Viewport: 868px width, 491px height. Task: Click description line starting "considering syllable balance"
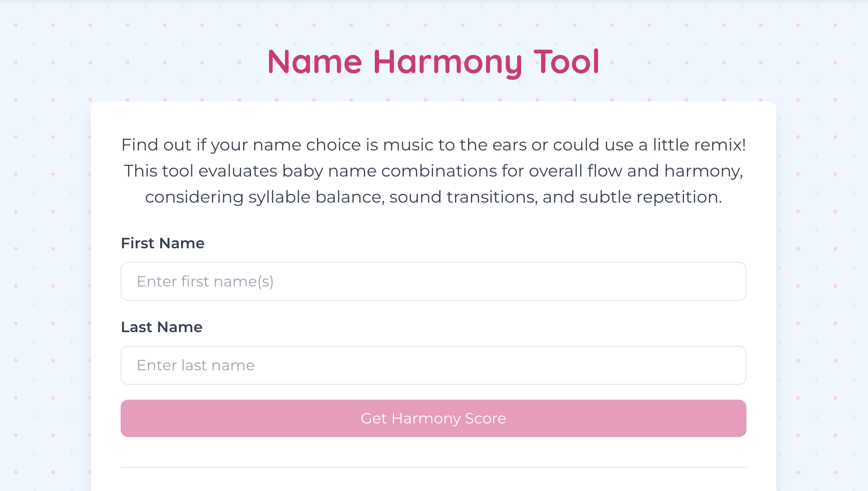434,197
